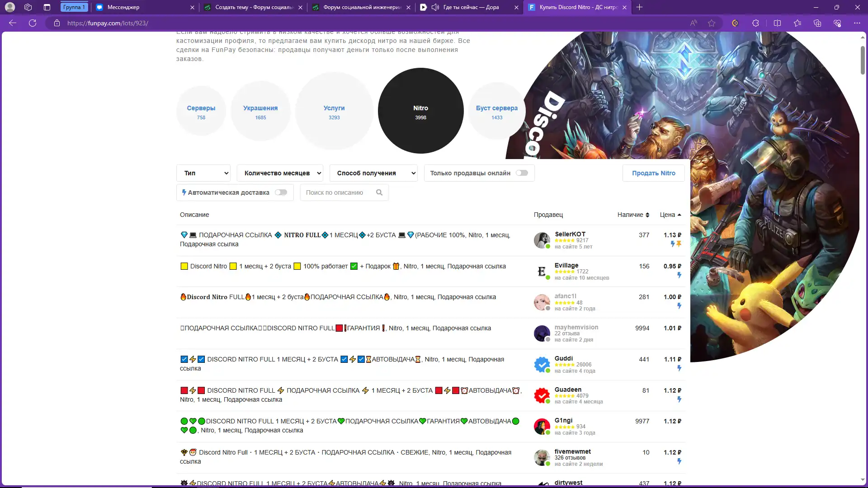This screenshot has width=868, height=488.
Task: Select the Услуги category circle
Action: click(334, 111)
